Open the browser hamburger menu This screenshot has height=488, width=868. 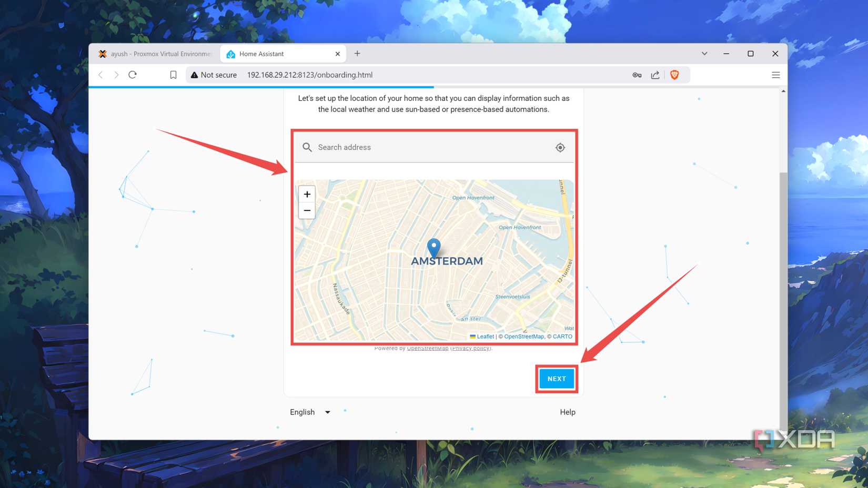[x=775, y=75]
